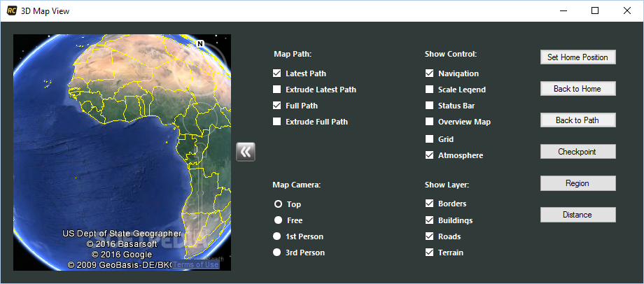This screenshot has width=644, height=284.
Task: Switch to 3rd Person camera
Action: point(277,253)
